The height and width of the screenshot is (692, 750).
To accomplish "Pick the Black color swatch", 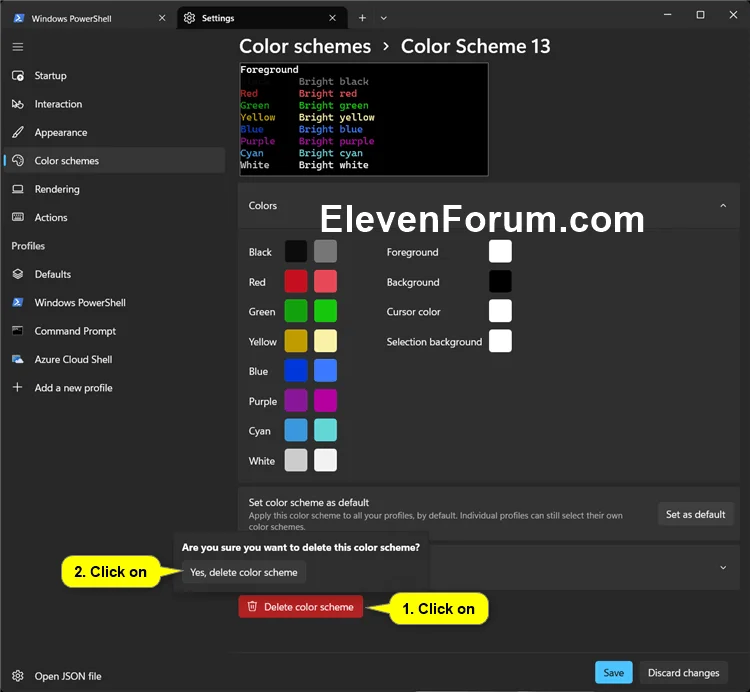I will point(296,252).
